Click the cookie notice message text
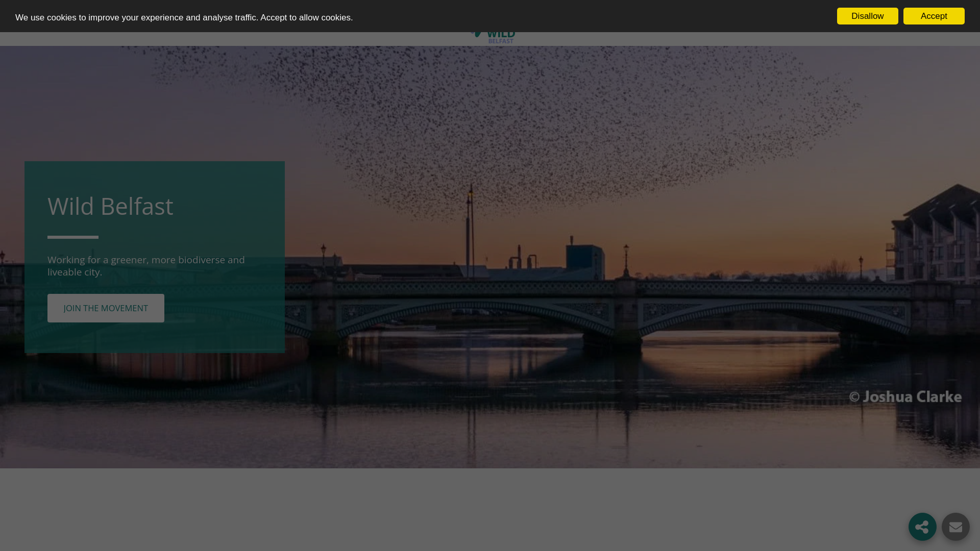 [184, 17]
